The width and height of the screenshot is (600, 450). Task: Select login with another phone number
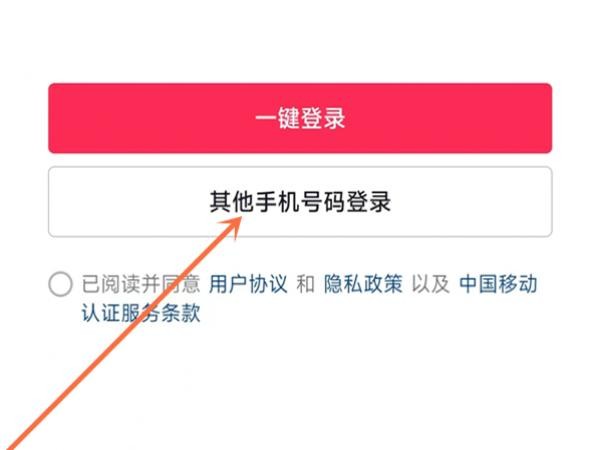(300, 202)
